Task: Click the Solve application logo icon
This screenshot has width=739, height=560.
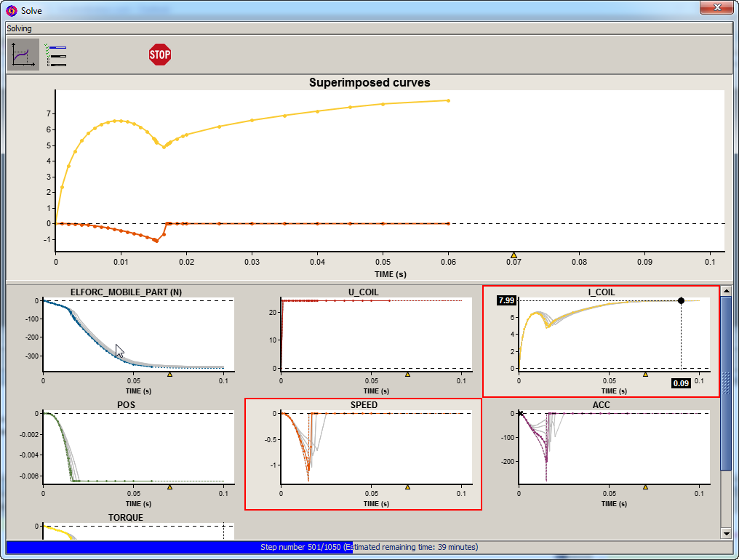Action: (11, 11)
